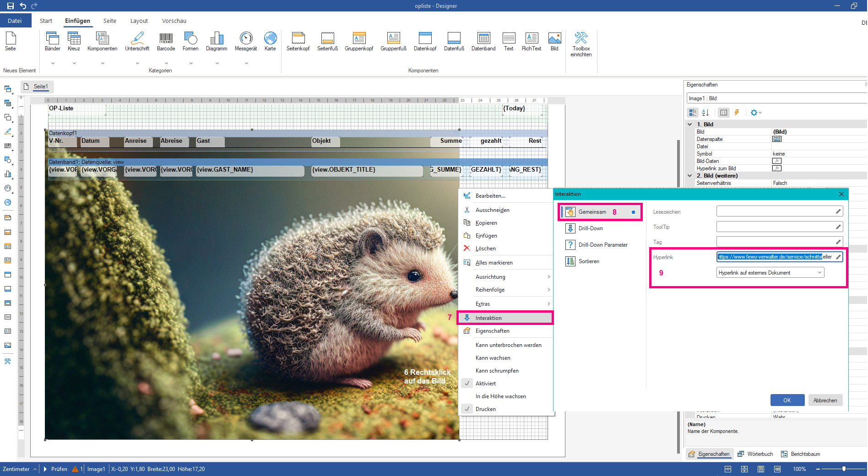Click into the Tag input field

click(779, 242)
